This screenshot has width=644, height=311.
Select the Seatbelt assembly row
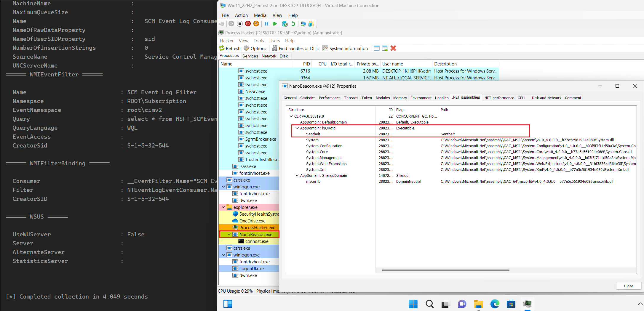[x=461, y=134]
